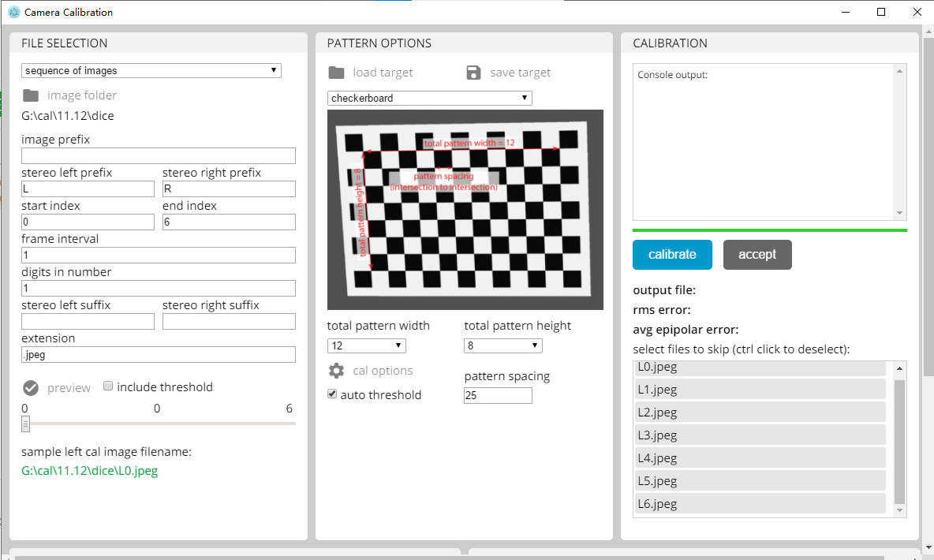The height and width of the screenshot is (560, 934).
Task: Click the frame interval field
Action: (159, 255)
